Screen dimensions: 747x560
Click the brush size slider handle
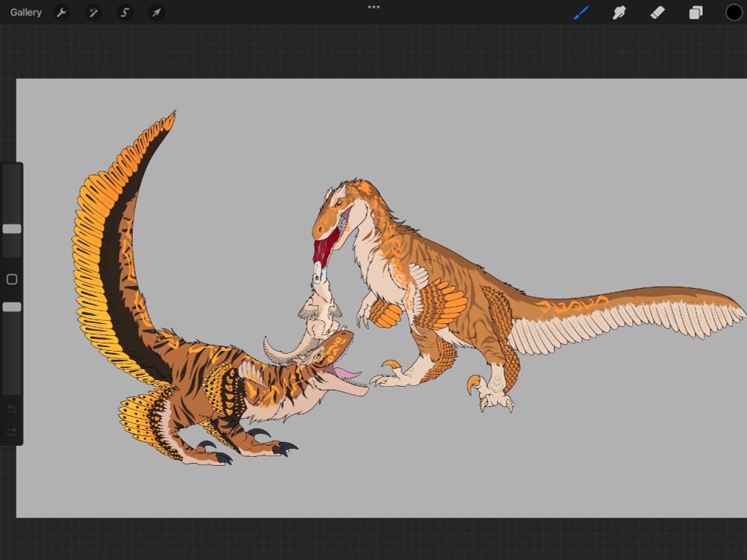(x=12, y=229)
